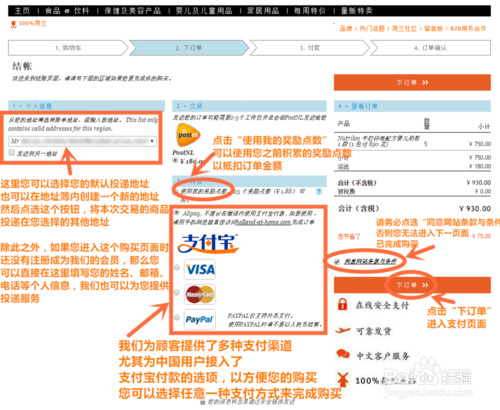Open the 家居用品 menu
The image size is (500, 410).
point(263,11)
